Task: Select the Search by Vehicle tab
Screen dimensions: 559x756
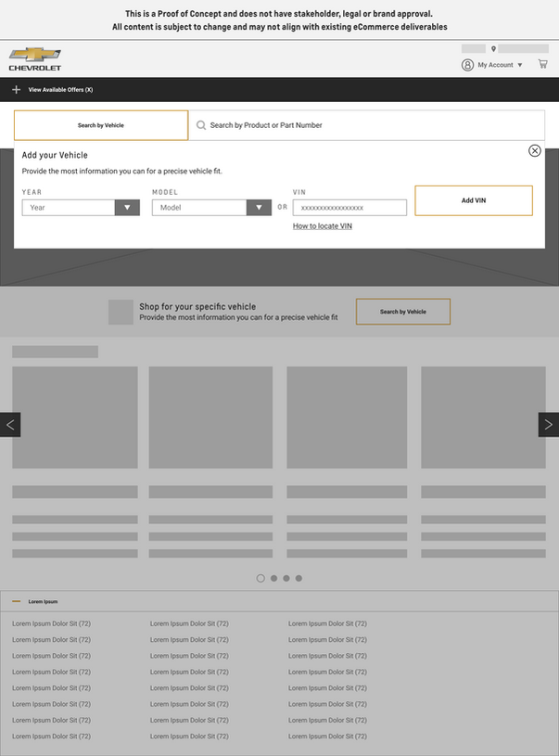Action: coord(101,125)
